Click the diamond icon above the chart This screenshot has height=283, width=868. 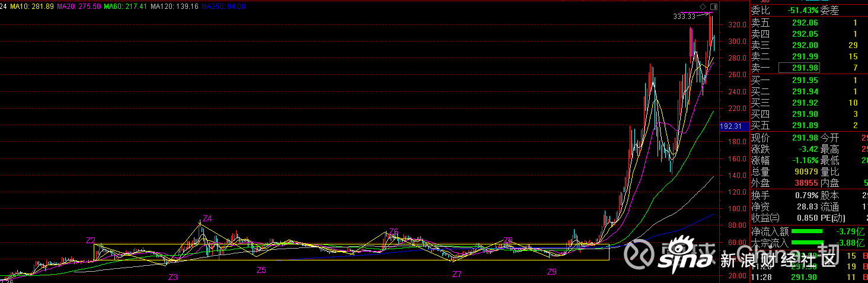pos(703,7)
